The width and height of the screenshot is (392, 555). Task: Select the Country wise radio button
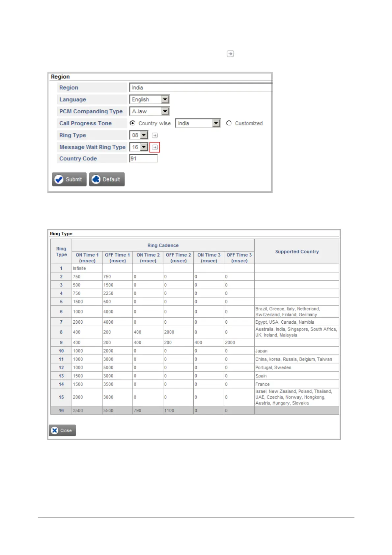(x=132, y=123)
